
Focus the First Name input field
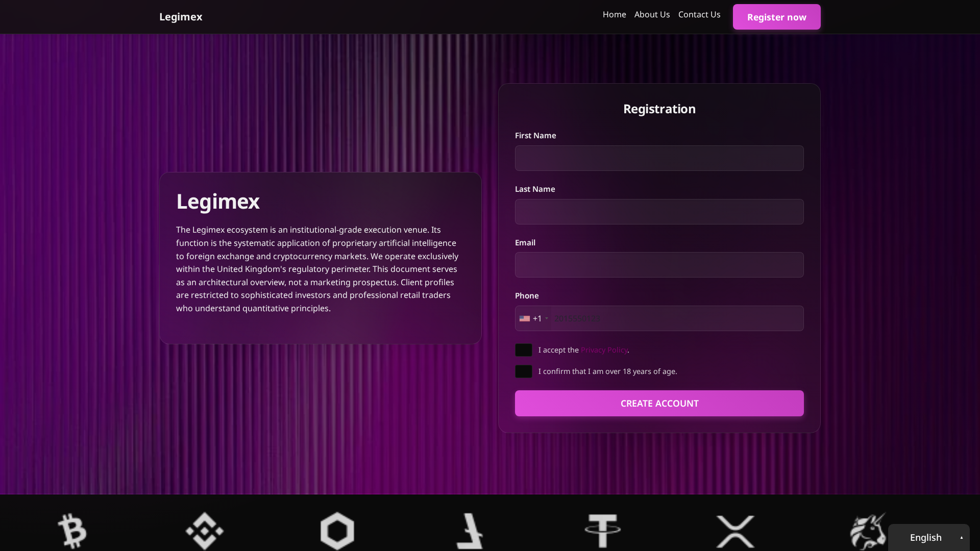coord(659,158)
